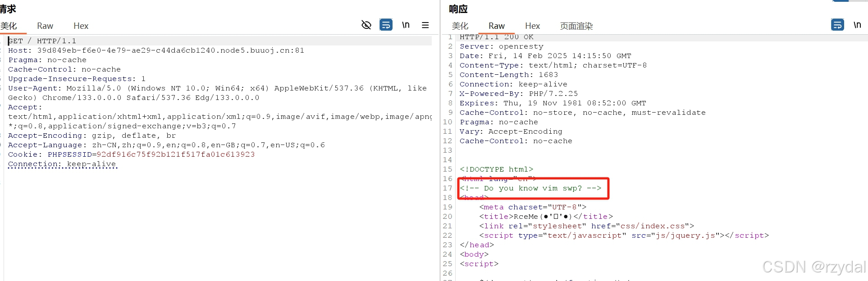This screenshot has width=868, height=281.
Task: Click the <body> tag line
Action: coord(474,254)
